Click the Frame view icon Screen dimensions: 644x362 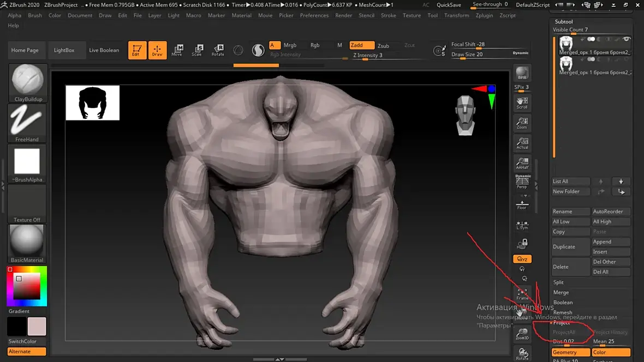pyautogui.click(x=522, y=294)
